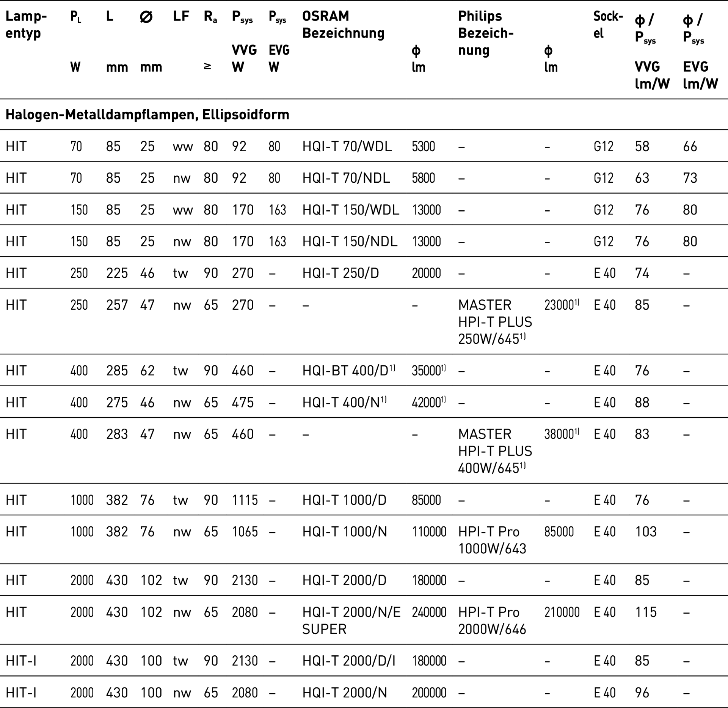Select the 'HQI-T 250/D' cell

(x=340, y=273)
